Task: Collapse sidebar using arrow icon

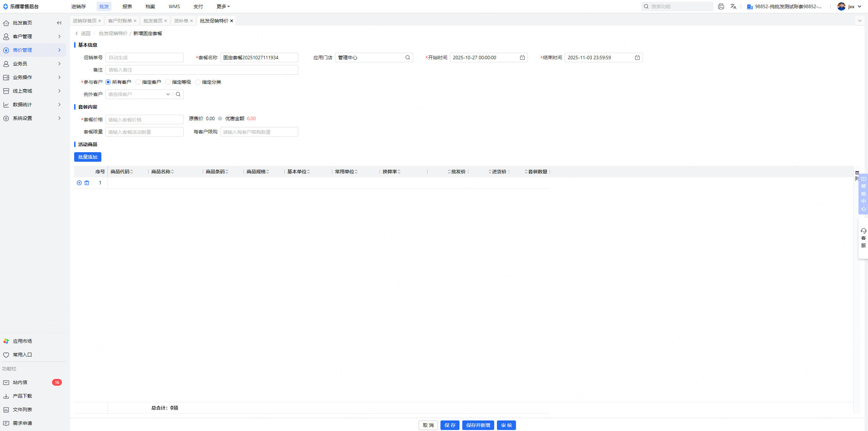Action: (59, 23)
